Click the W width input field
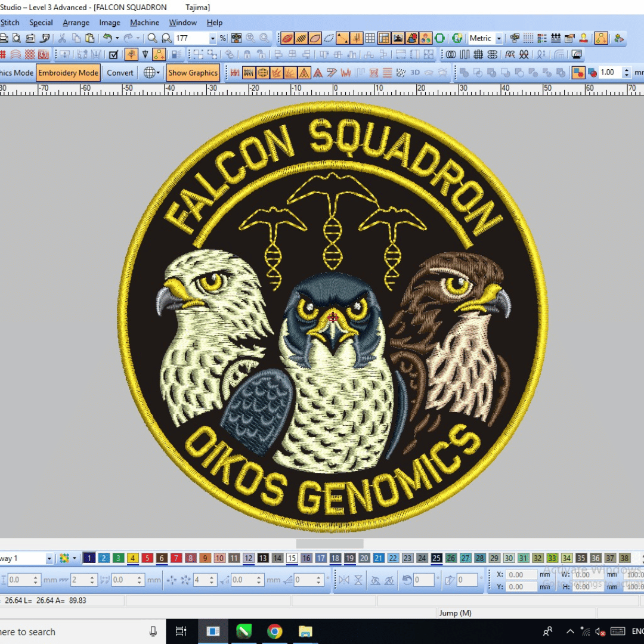Viewport: 644px width, 644px height. click(x=587, y=575)
